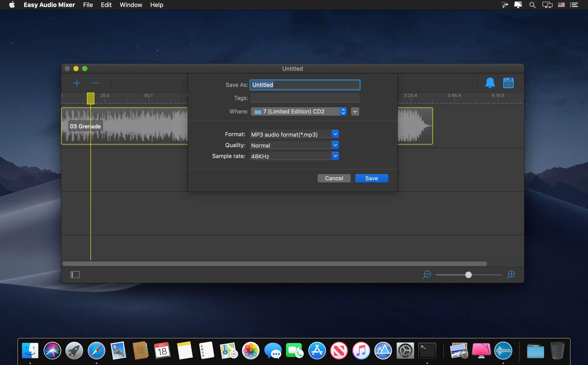Open Safari from the Dock
The image size is (588, 365).
96,351
